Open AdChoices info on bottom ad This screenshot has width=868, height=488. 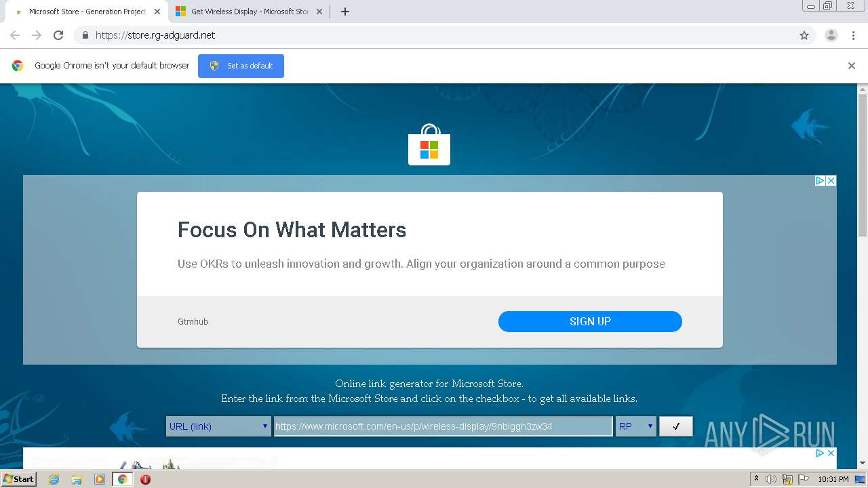pos(820,453)
